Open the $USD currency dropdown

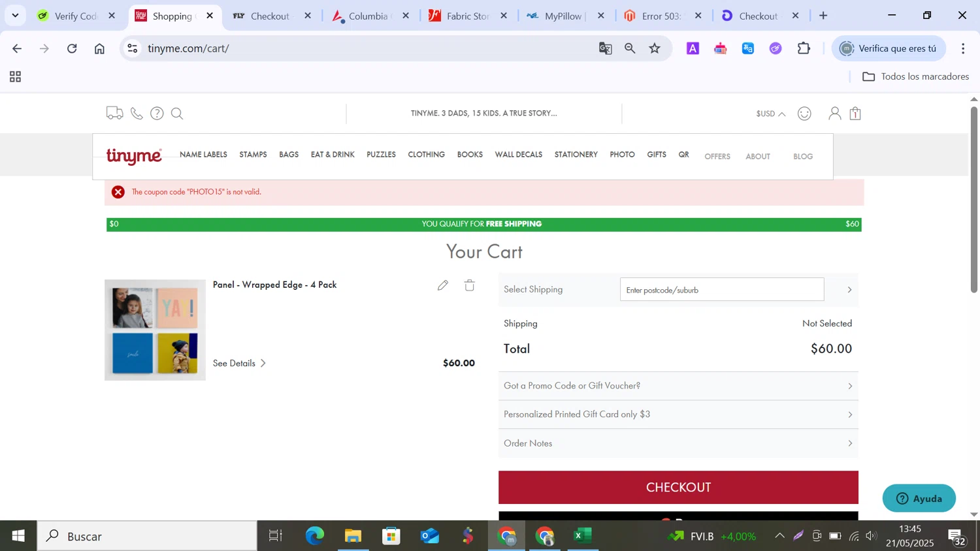pyautogui.click(x=770, y=114)
